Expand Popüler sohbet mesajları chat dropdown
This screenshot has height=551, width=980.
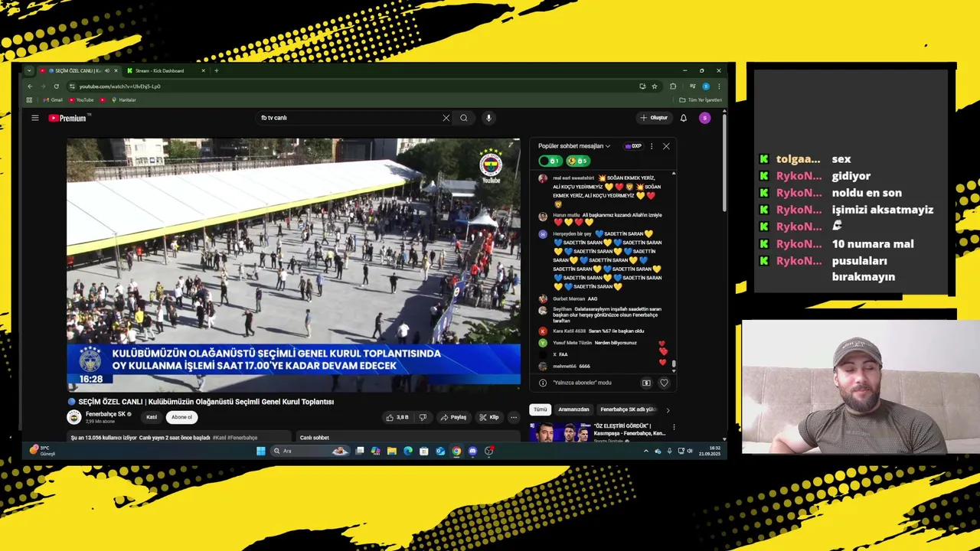click(x=574, y=146)
